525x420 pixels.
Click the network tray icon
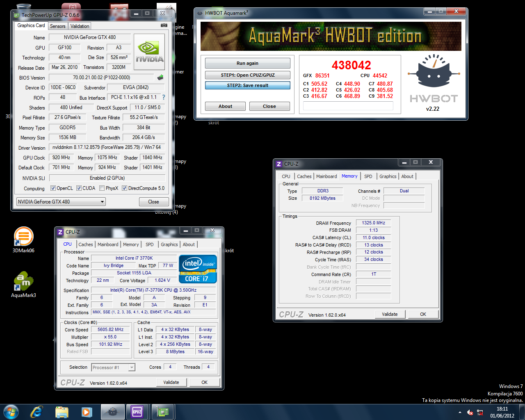pyautogui.click(x=480, y=412)
